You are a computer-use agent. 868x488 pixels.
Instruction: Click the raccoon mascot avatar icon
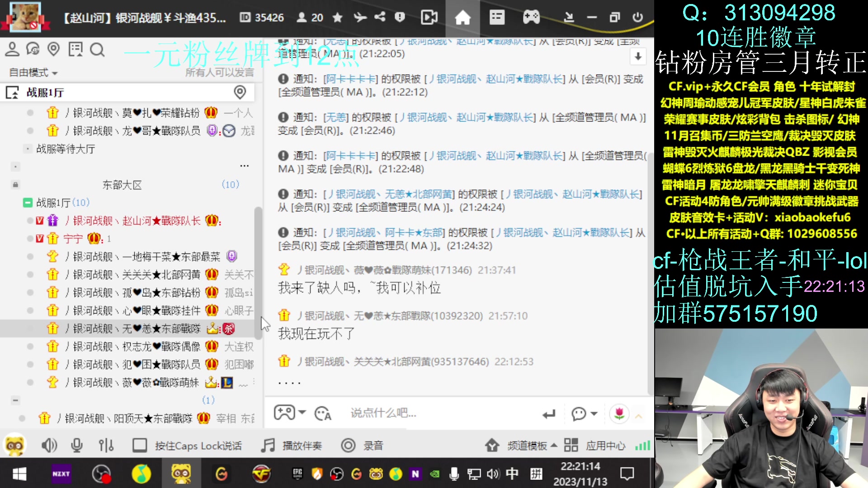[x=14, y=446]
